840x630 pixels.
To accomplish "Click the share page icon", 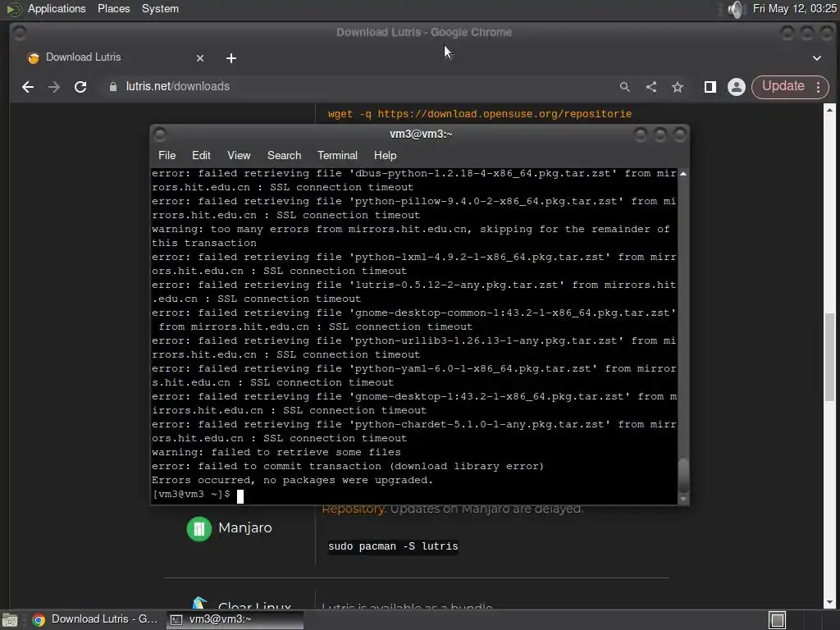I will [x=651, y=87].
